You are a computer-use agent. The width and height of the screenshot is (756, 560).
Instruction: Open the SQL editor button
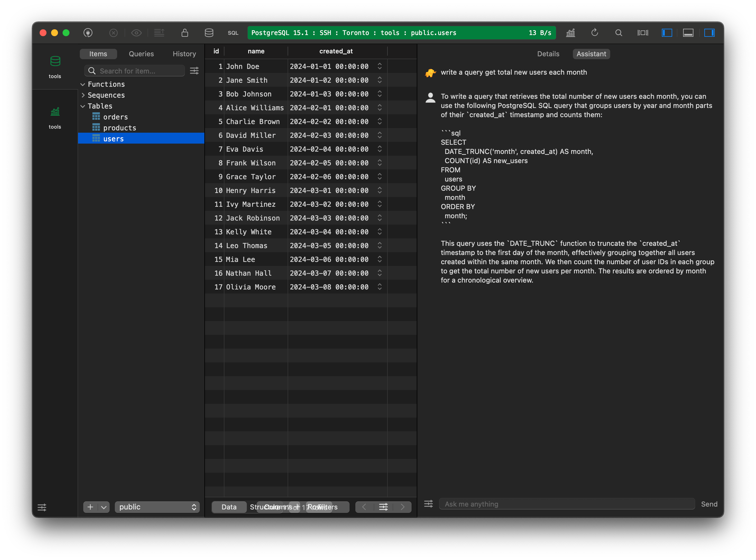click(x=233, y=33)
